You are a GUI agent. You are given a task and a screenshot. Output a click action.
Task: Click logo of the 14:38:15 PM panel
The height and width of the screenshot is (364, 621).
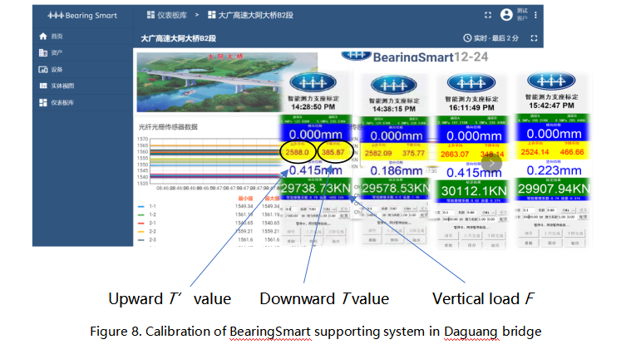coord(394,85)
